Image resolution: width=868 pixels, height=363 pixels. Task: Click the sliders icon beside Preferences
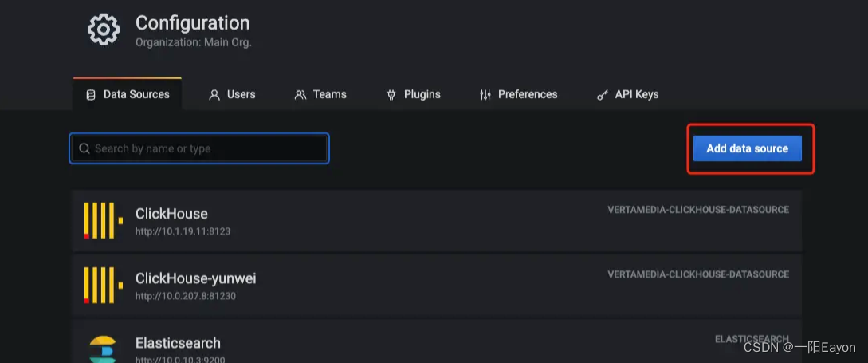pyautogui.click(x=485, y=95)
